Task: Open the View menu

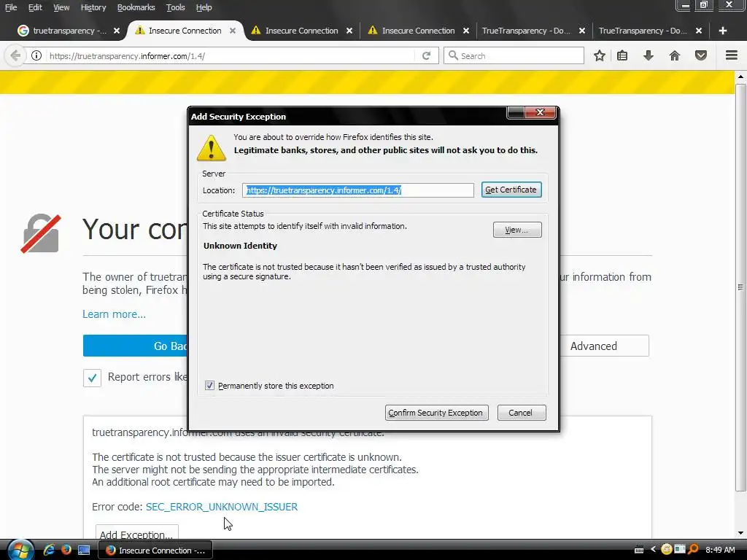Action: [x=61, y=7]
